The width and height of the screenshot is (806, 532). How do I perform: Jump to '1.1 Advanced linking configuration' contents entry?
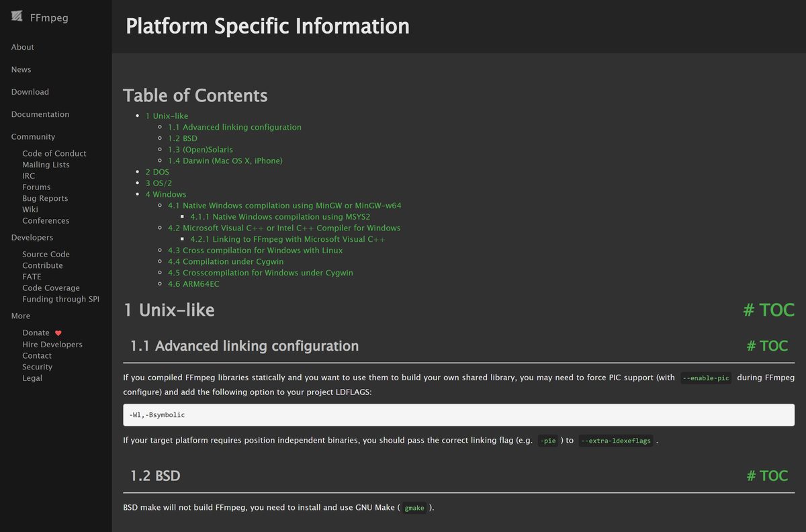click(234, 127)
